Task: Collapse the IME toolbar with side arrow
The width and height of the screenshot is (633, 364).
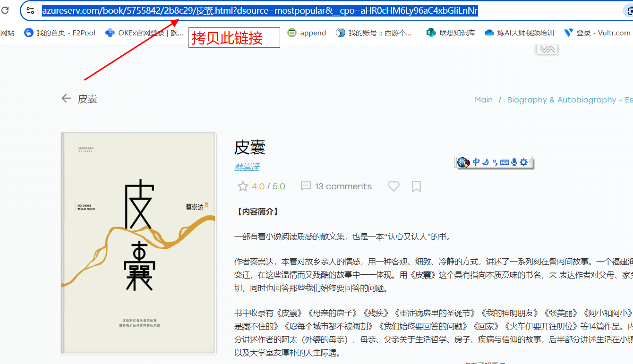Action: click(x=531, y=162)
